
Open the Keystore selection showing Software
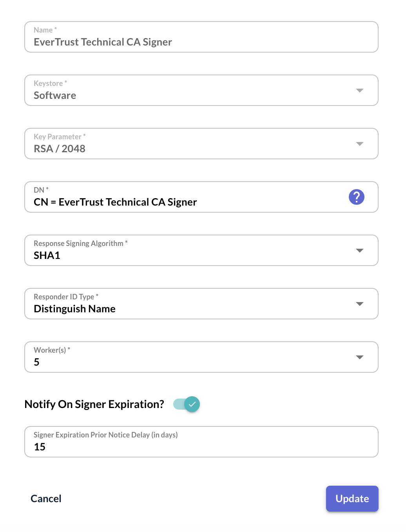[201, 90]
